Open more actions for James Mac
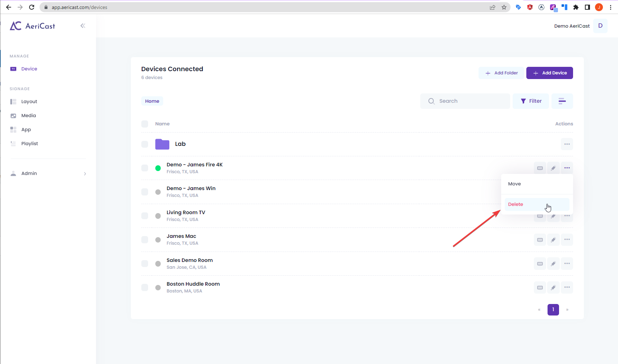 (567, 240)
